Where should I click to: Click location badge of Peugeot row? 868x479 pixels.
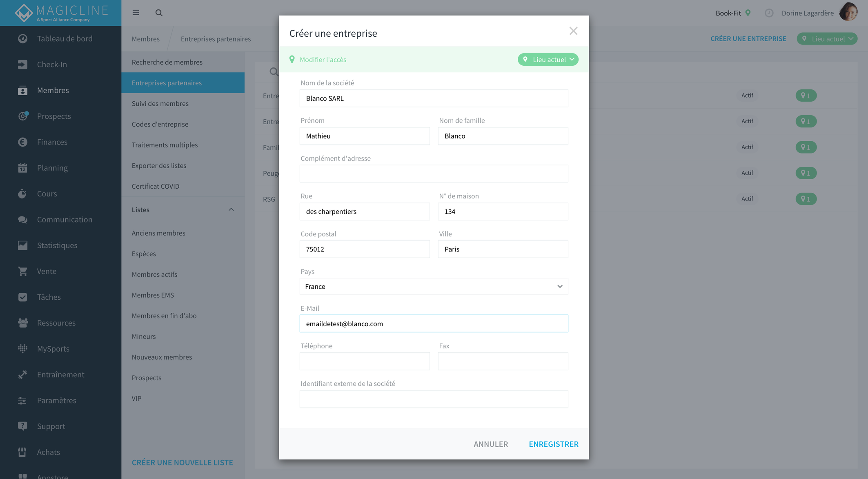pos(806,173)
